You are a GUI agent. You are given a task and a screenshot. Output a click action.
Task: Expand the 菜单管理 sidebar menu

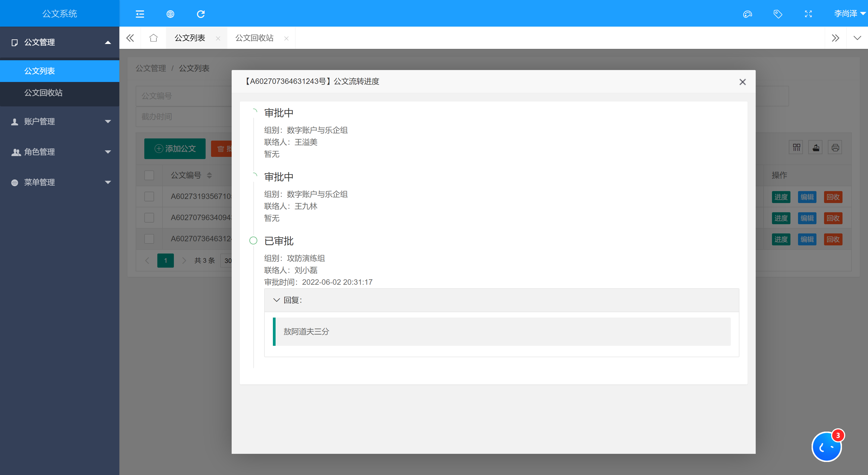coord(60,182)
